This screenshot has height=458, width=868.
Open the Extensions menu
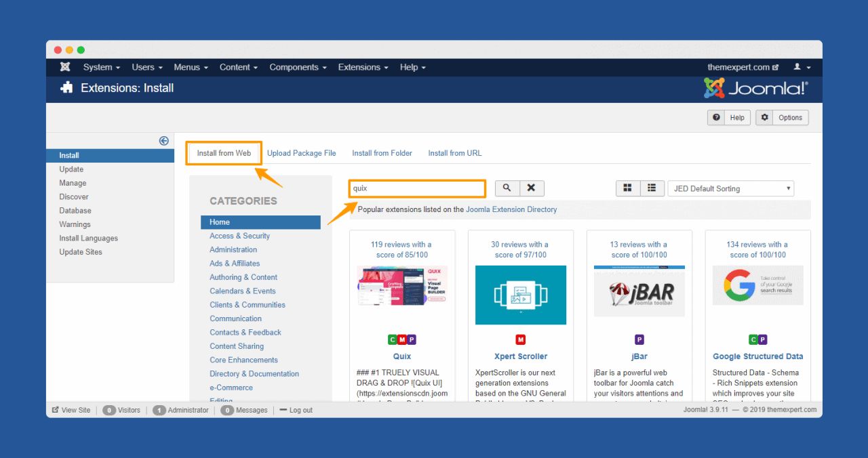tap(363, 67)
